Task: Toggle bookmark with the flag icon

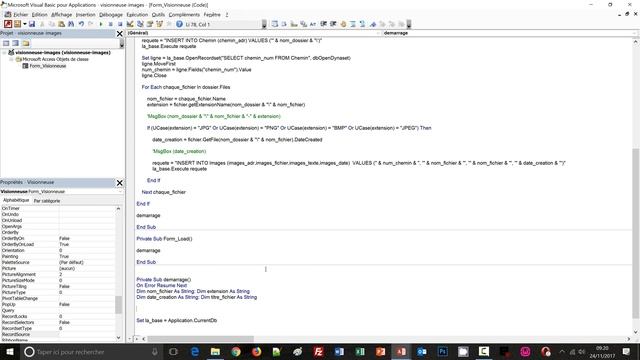Action: (373, 24)
